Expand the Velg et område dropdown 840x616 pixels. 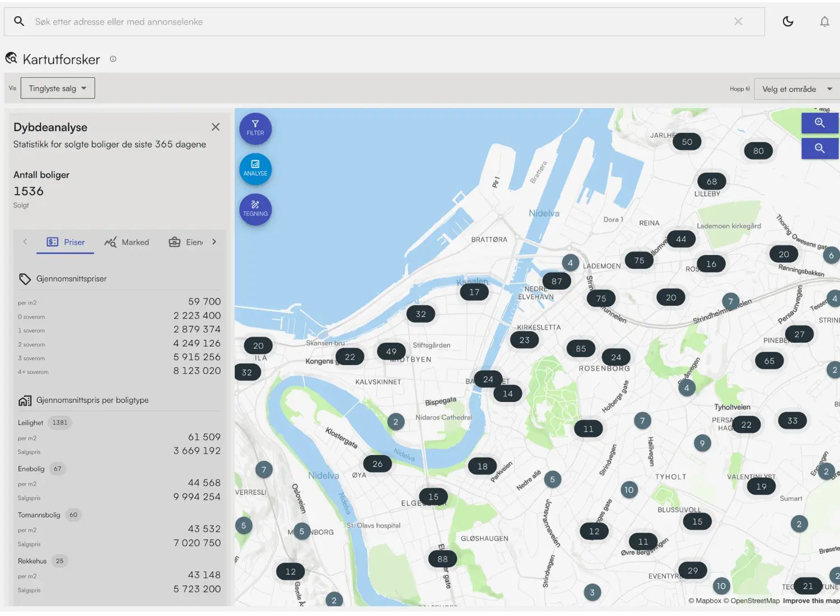pyautogui.click(x=796, y=89)
